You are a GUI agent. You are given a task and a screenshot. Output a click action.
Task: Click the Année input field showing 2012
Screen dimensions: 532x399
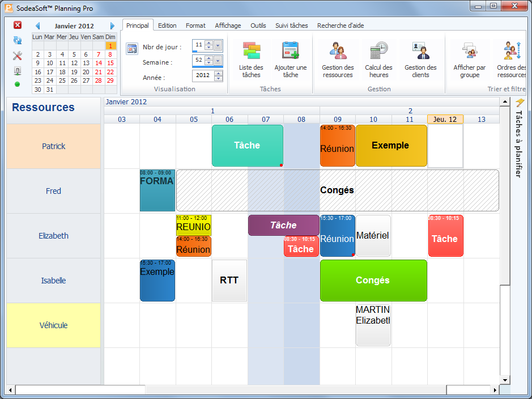[x=203, y=75]
